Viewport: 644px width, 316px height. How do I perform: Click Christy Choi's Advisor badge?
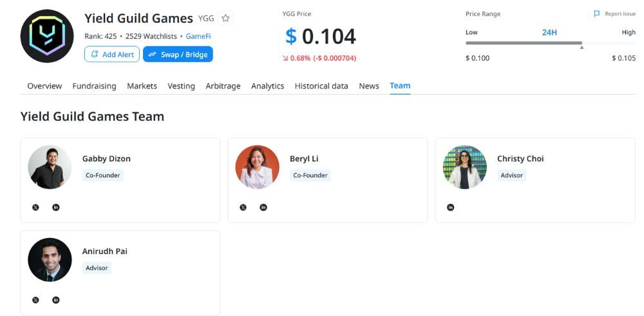click(511, 175)
